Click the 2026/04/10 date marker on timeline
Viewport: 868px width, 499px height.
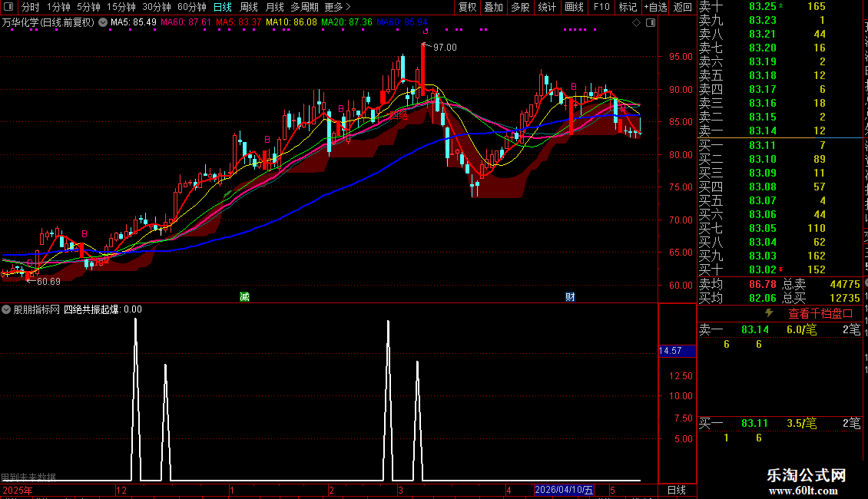564,490
